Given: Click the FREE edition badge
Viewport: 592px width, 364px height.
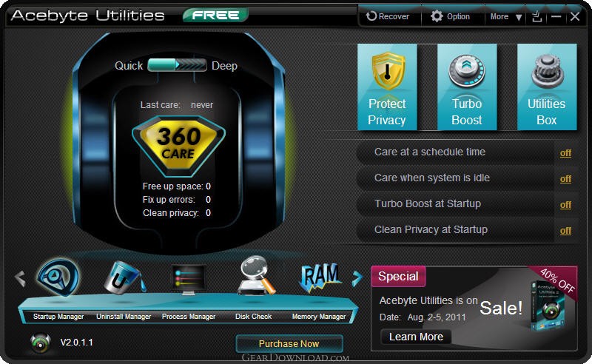Looking at the screenshot, I should [215, 15].
